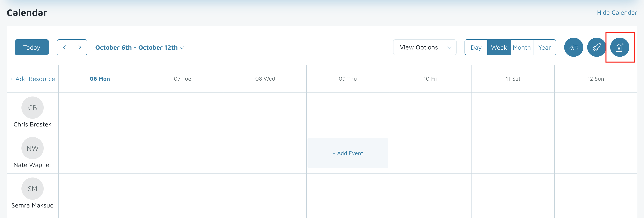Click + Add Resource link
The height and width of the screenshot is (218, 644).
point(33,79)
